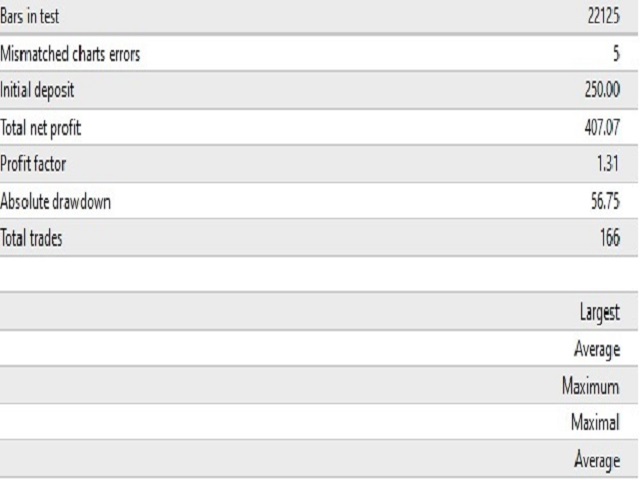This screenshot has height=480, width=640.
Task: Click the Total trades label
Action: tap(31, 238)
